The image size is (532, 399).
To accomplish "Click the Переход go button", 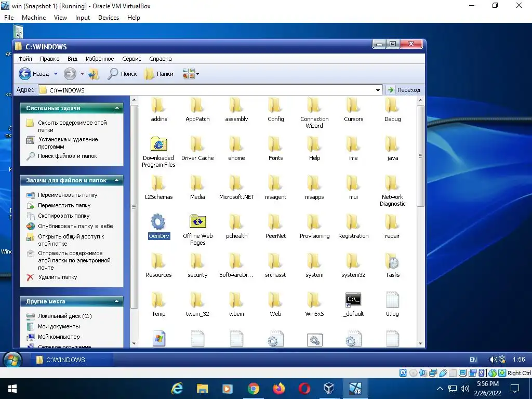I will click(x=404, y=90).
